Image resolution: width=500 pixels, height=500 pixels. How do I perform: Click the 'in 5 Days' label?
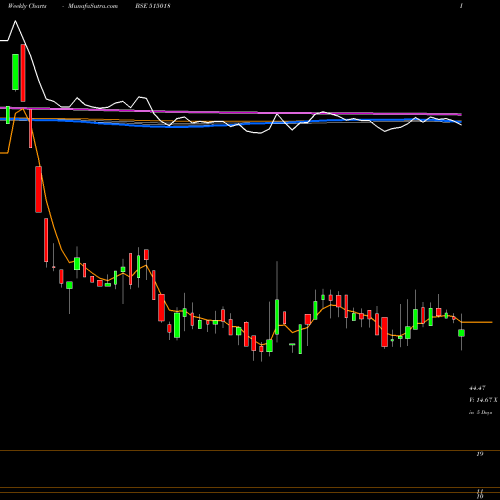pyautogui.click(x=481, y=412)
